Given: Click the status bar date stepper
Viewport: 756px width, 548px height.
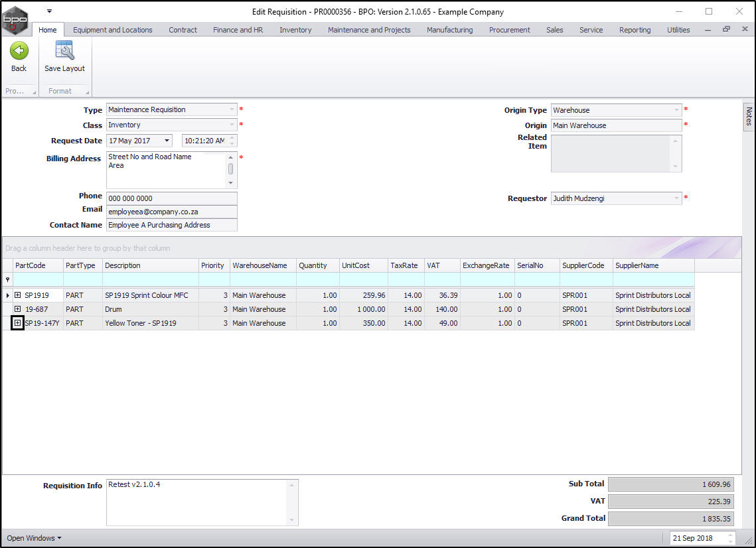Looking at the screenshot, I should (x=731, y=538).
